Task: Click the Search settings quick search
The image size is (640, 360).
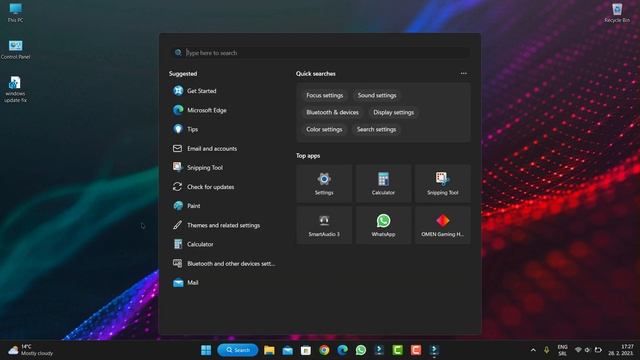Action: tap(376, 129)
